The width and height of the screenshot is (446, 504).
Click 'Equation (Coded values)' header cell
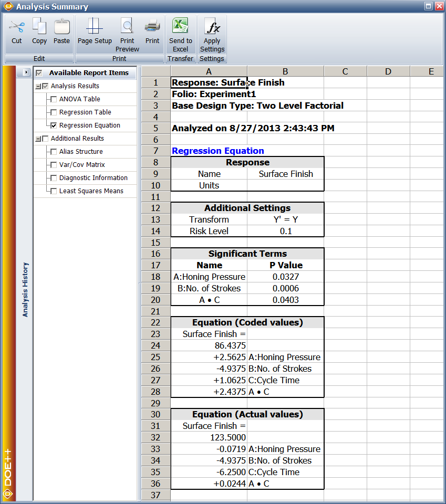(247, 322)
